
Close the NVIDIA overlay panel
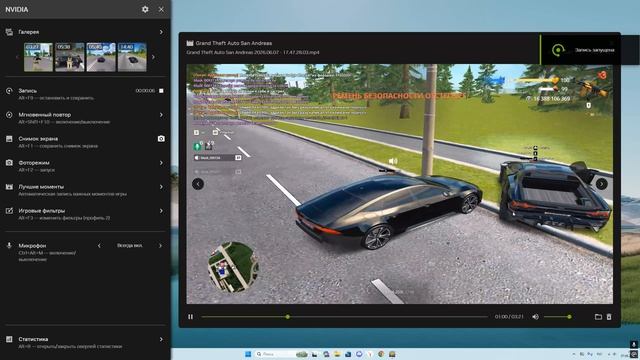(x=161, y=9)
